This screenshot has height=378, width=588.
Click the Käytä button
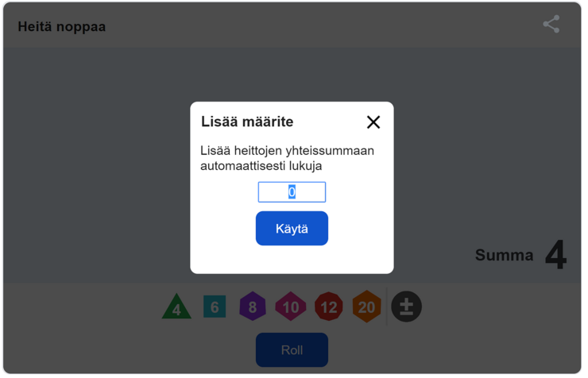[292, 229]
